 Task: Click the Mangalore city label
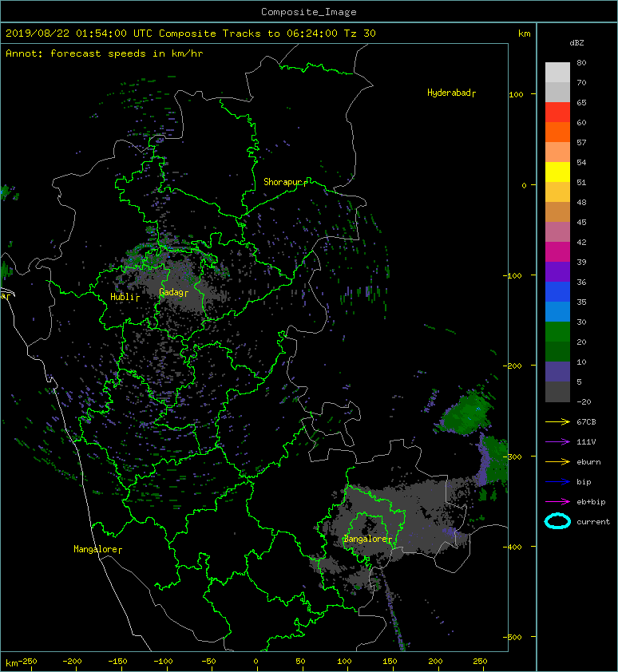click(97, 549)
